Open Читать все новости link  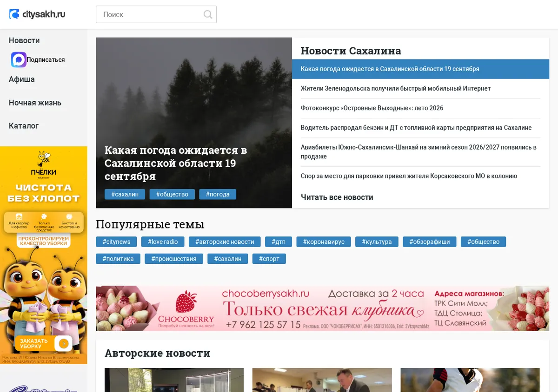point(337,197)
